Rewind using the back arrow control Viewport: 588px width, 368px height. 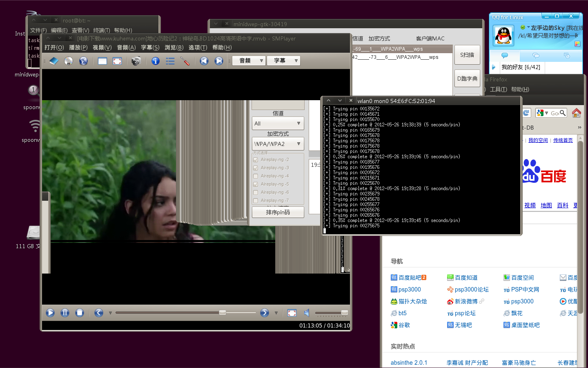pos(99,313)
